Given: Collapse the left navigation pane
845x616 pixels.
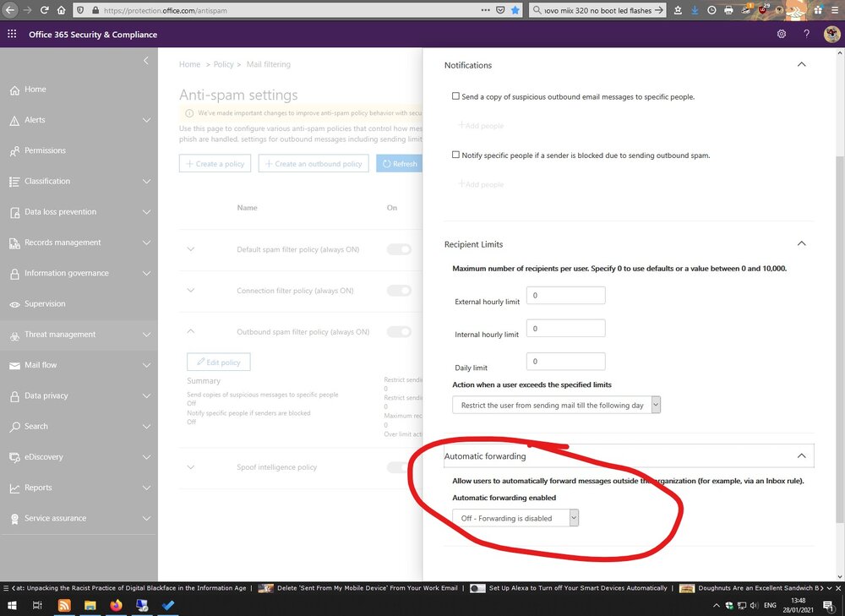Looking at the screenshot, I should coord(146,60).
